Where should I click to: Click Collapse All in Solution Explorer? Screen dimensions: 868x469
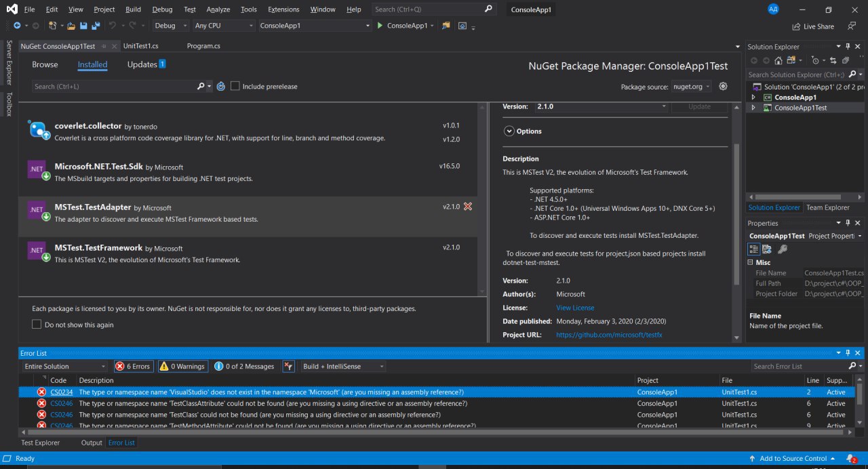[845, 60]
